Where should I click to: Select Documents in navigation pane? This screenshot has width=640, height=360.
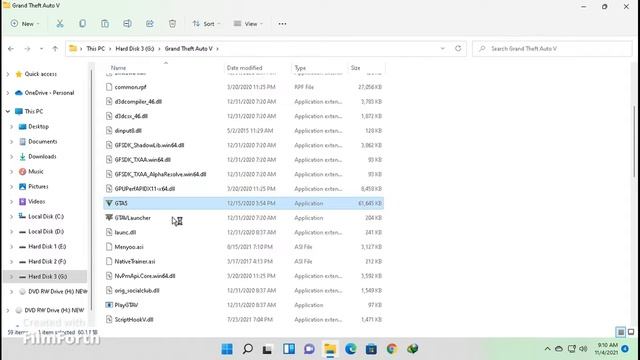(42, 142)
